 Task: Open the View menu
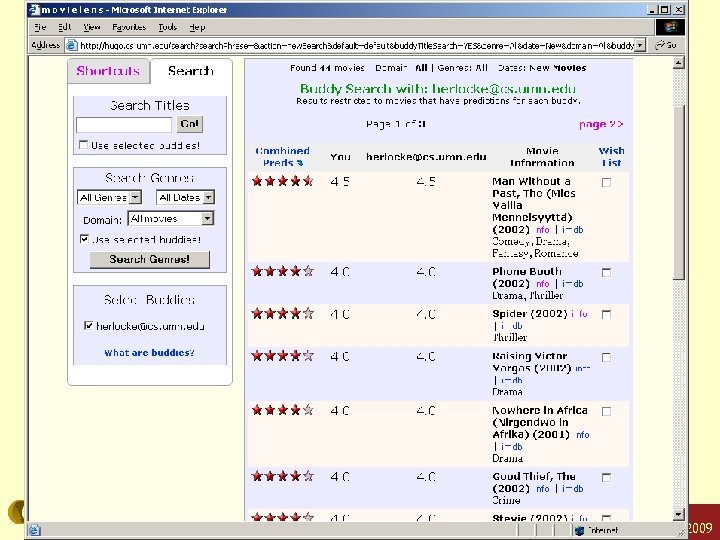tap(92, 27)
